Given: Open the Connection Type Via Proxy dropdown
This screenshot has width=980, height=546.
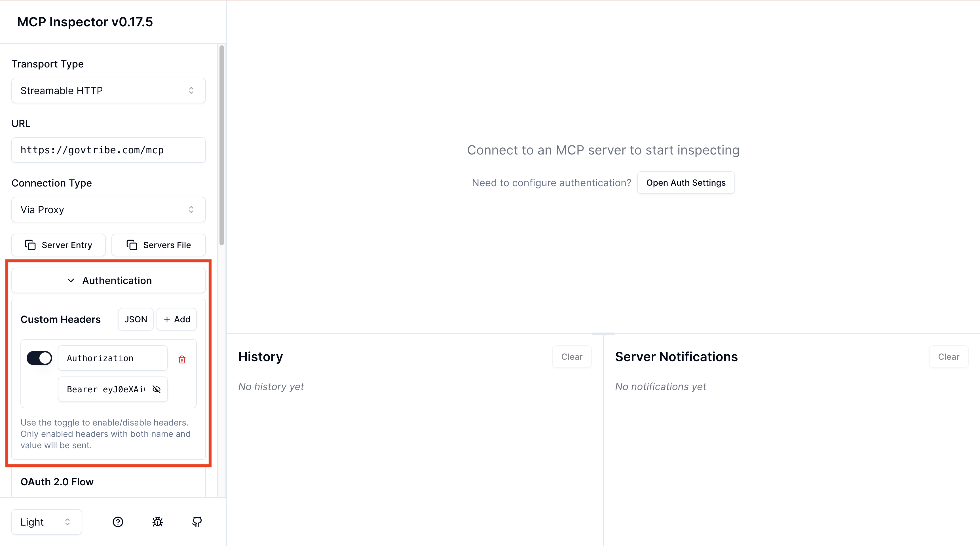Looking at the screenshot, I should [x=108, y=209].
